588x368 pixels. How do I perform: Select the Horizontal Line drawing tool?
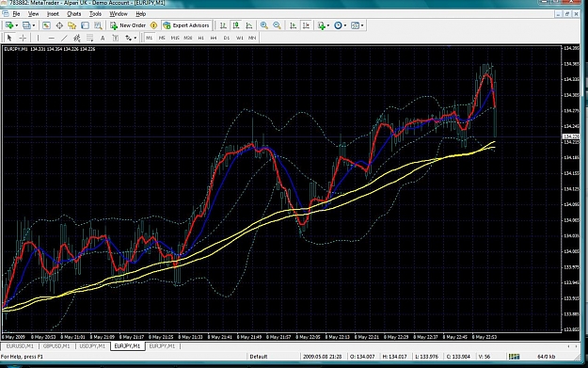click(51, 38)
